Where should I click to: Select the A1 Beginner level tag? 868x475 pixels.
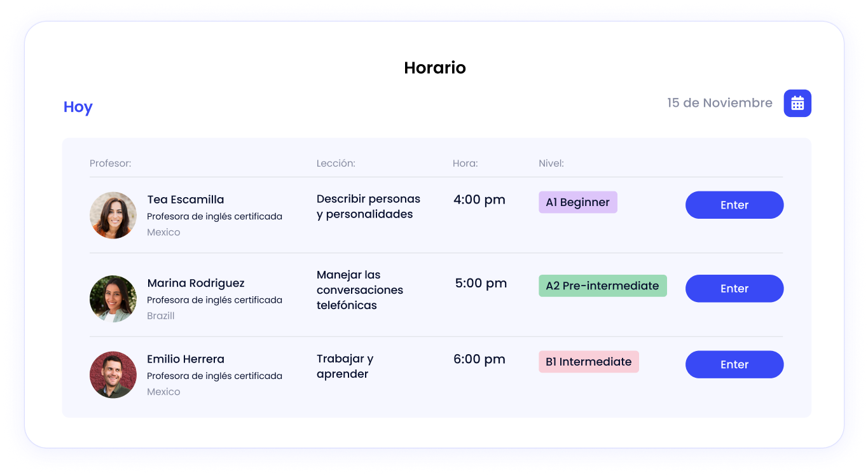tap(578, 202)
